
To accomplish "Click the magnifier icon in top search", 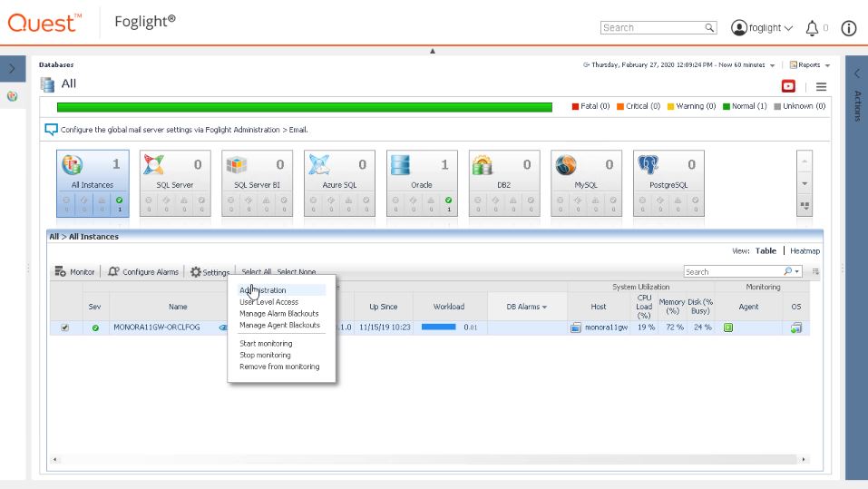I will [x=709, y=28].
